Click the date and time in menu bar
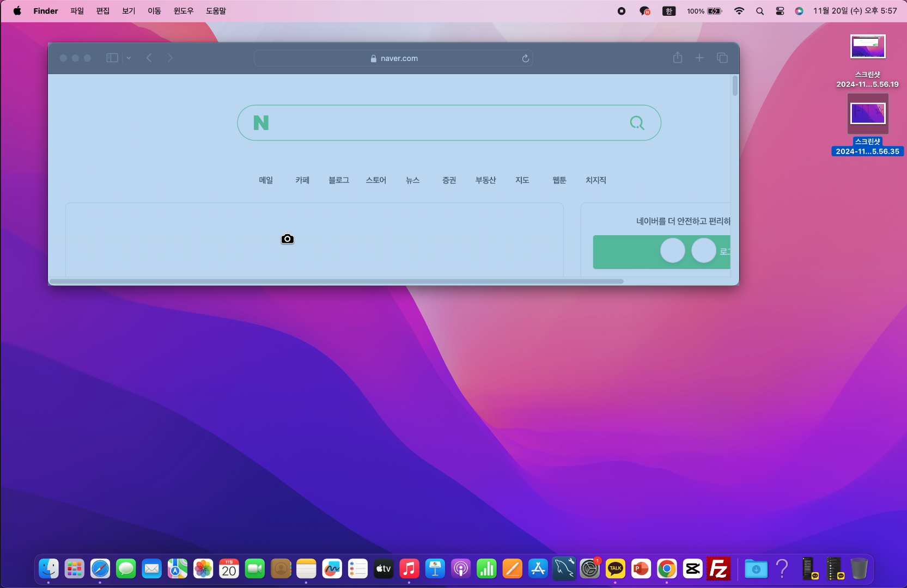Screen dimensions: 907x588 coord(855,11)
